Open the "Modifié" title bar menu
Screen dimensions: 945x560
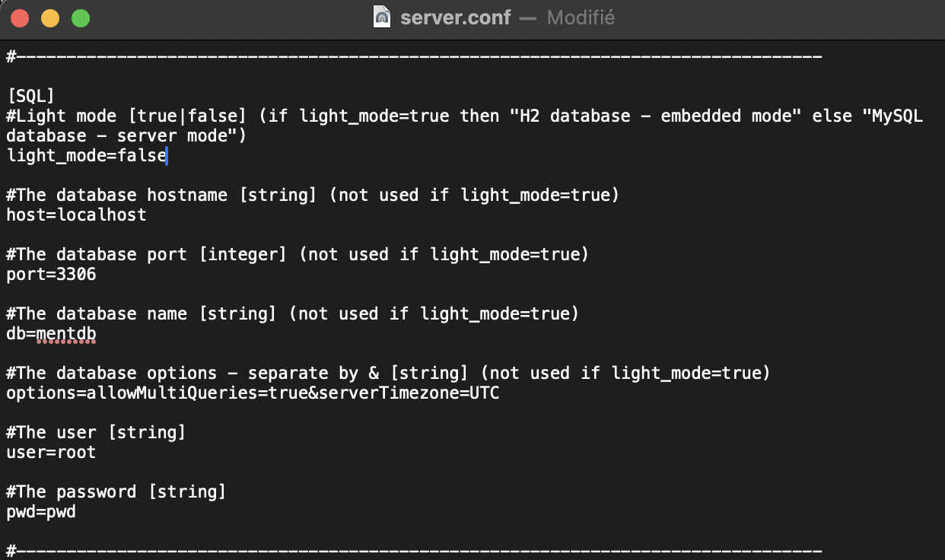[581, 17]
